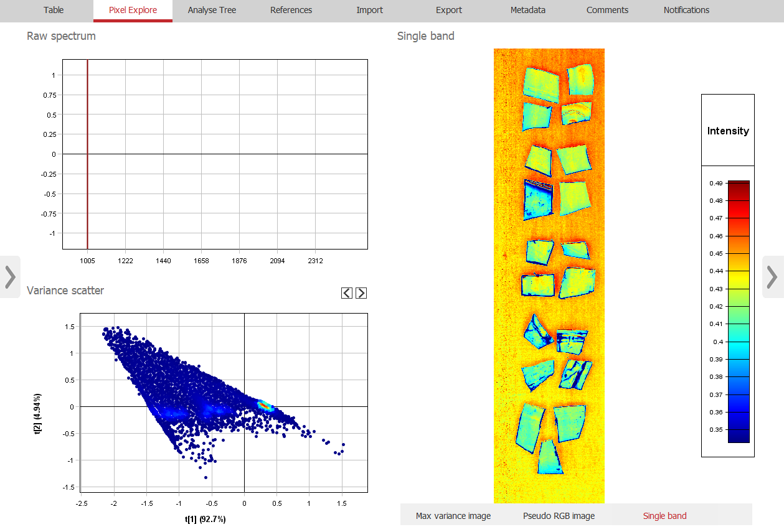View the Comments tab
The height and width of the screenshot is (532, 784).
[x=607, y=10]
